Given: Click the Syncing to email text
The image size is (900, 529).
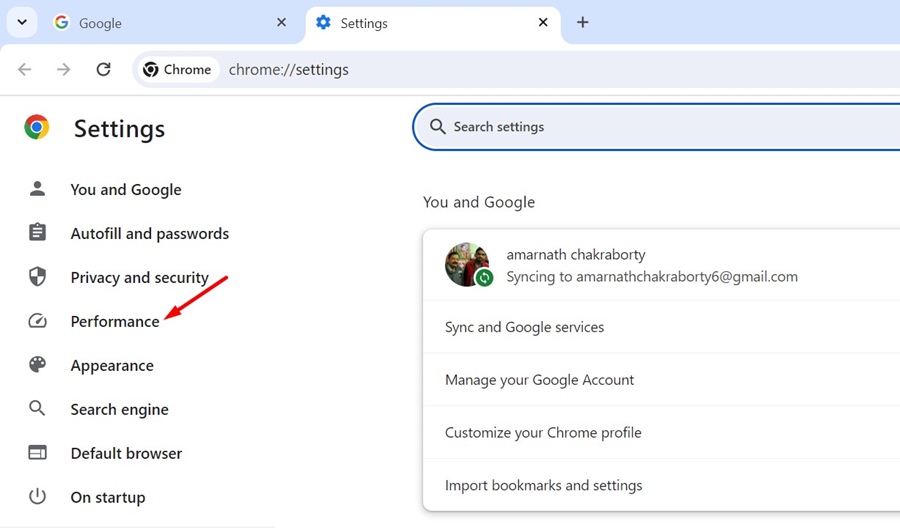Looking at the screenshot, I should [652, 277].
